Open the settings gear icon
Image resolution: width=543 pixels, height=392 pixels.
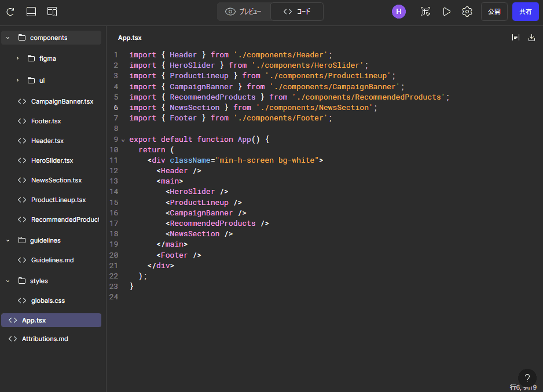point(467,12)
